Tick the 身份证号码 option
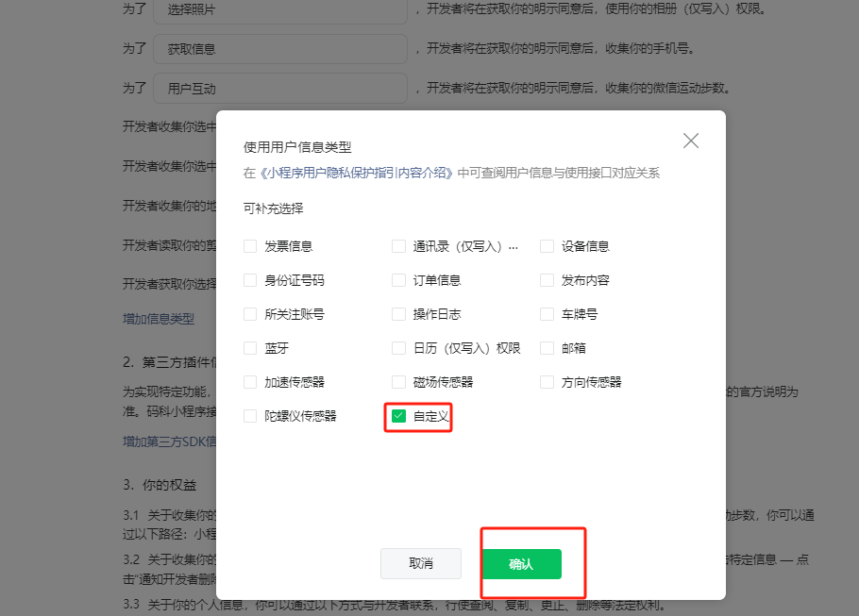The image size is (859, 616). coord(250,280)
